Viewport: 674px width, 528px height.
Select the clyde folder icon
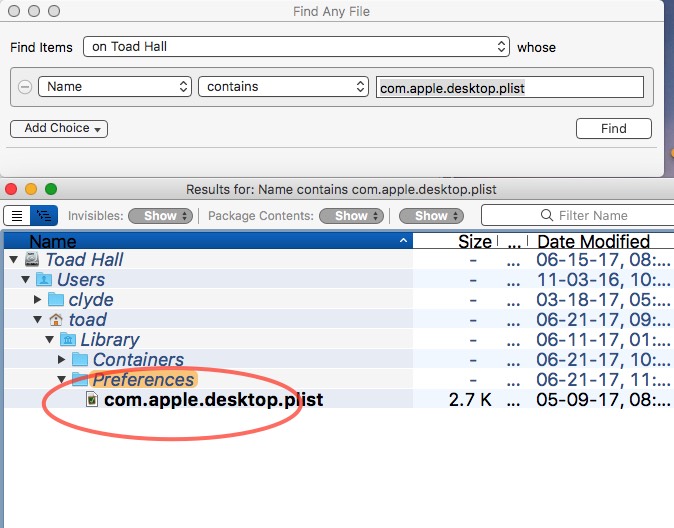pos(56,299)
